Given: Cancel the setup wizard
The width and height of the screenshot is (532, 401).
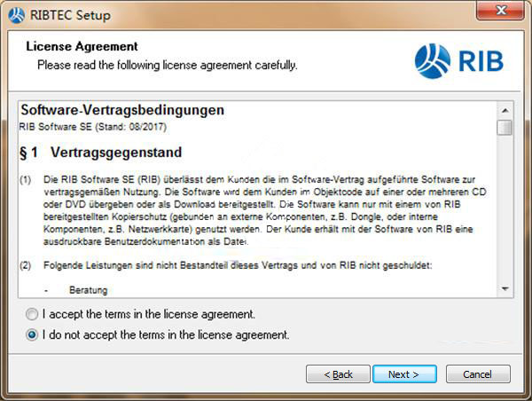Looking at the screenshot, I should 478,374.
